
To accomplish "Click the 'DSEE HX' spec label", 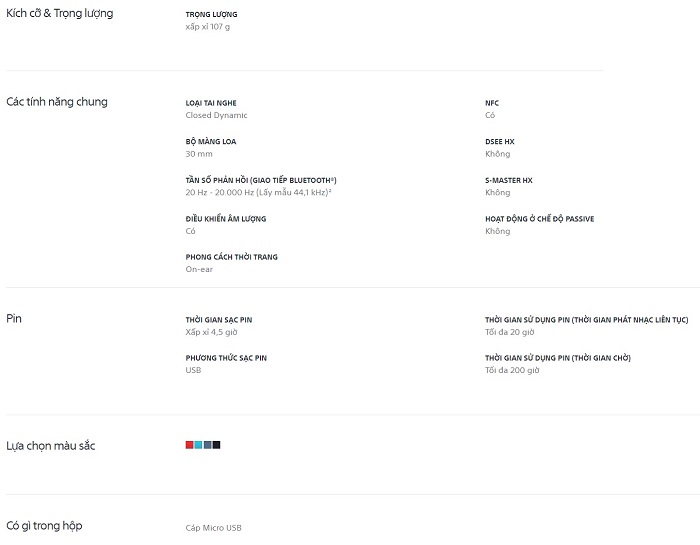I will 499,142.
